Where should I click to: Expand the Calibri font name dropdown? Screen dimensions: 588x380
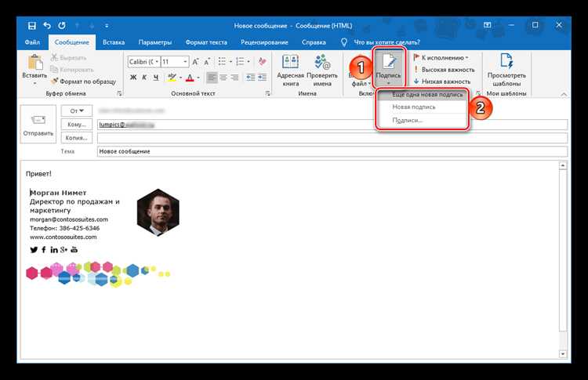pos(157,61)
